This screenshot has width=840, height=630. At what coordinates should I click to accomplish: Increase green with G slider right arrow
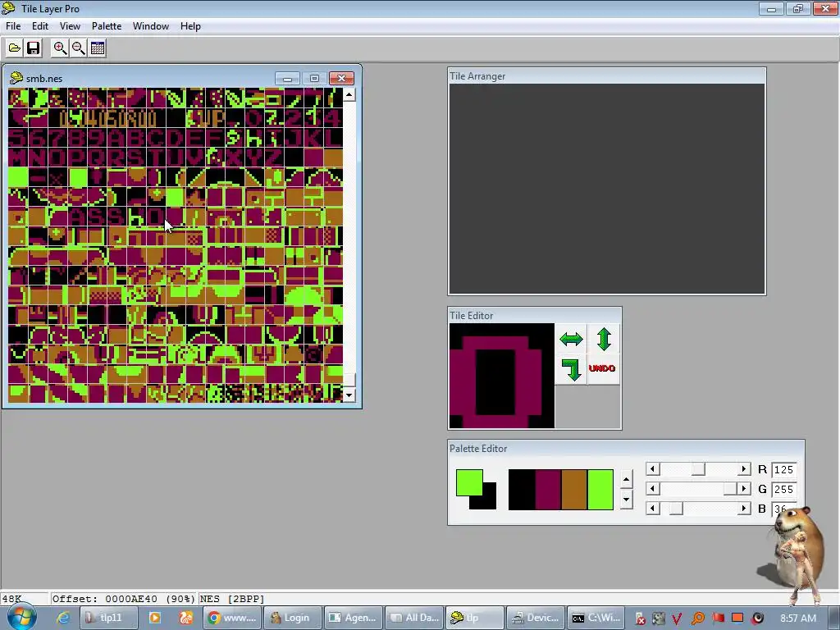[x=743, y=489]
